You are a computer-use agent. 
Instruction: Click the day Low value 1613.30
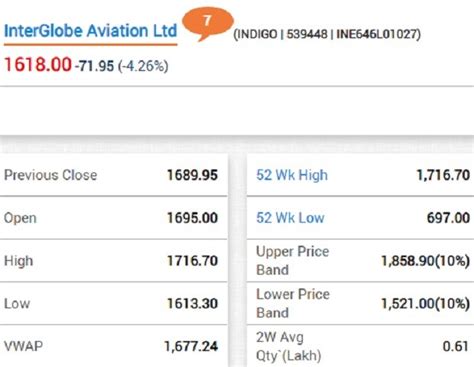[192, 303]
